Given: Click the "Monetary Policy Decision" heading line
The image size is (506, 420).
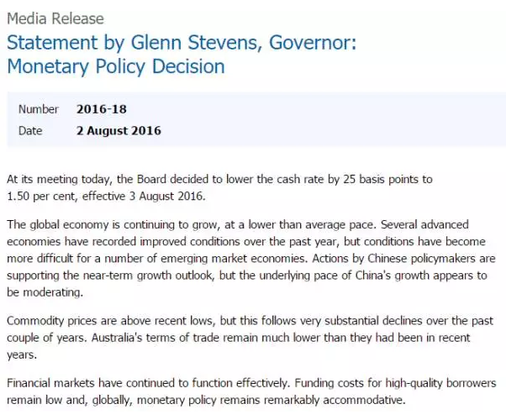Looking at the screenshot, I should (x=116, y=66).
